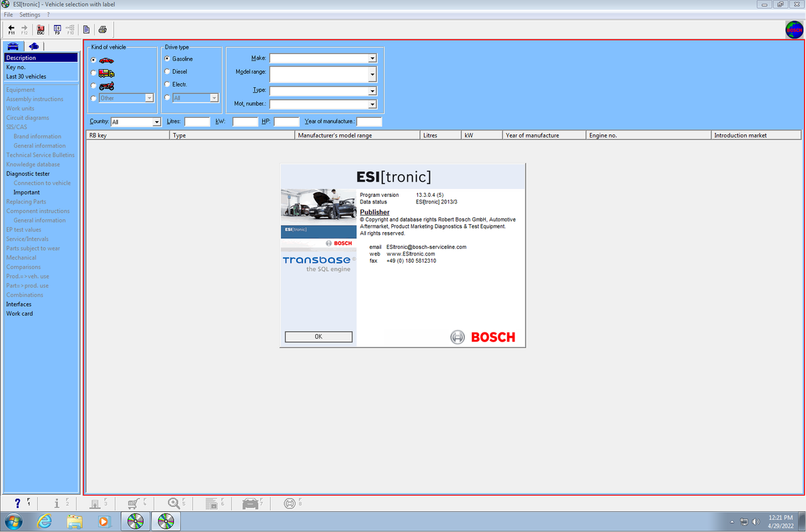Image resolution: width=806 pixels, height=532 pixels.
Task: Click the volume speaker tray icon
Action: (x=756, y=522)
